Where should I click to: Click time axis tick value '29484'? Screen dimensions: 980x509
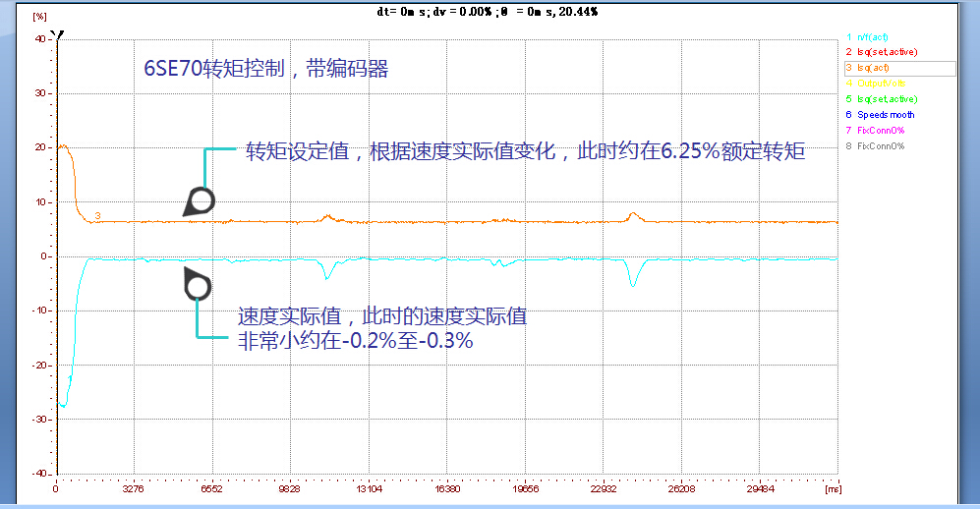point(760,489)
